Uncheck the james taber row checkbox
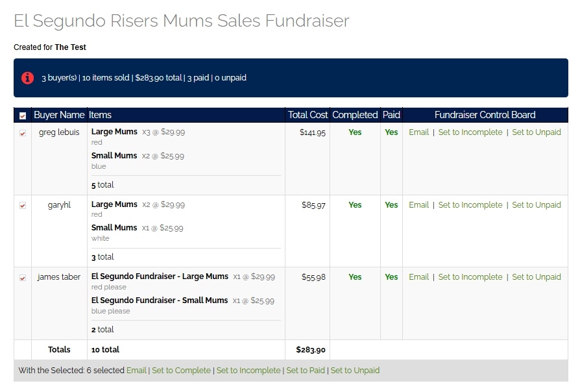580x392 pixels. click(23, 278)
